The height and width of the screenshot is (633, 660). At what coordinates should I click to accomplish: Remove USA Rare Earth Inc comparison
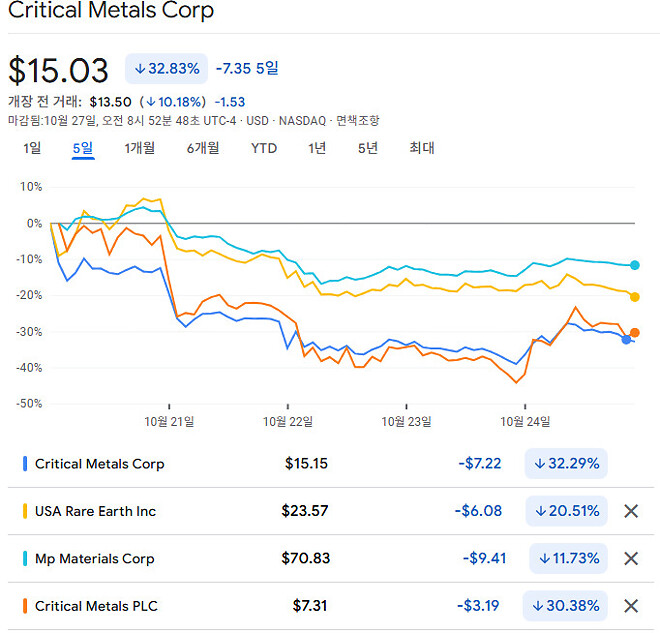point(631,511)
